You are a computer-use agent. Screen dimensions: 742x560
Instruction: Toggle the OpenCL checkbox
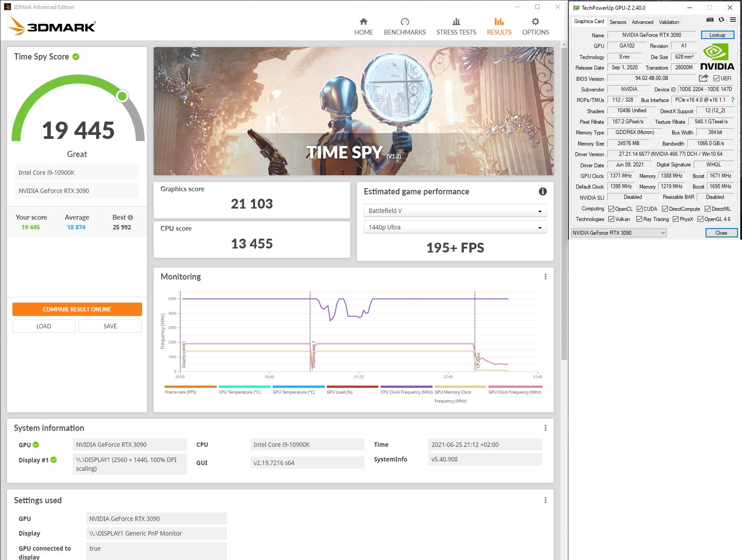coord(611,209)
